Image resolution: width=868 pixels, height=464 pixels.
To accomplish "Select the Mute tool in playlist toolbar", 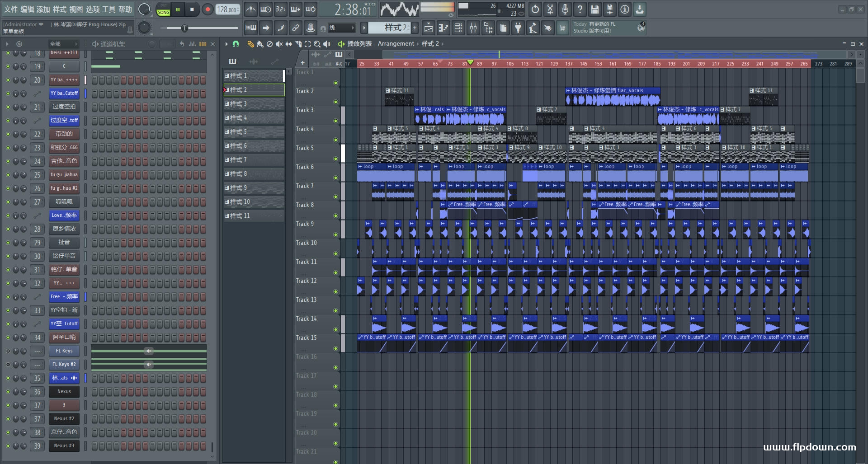I will click(x=279, y=44).
